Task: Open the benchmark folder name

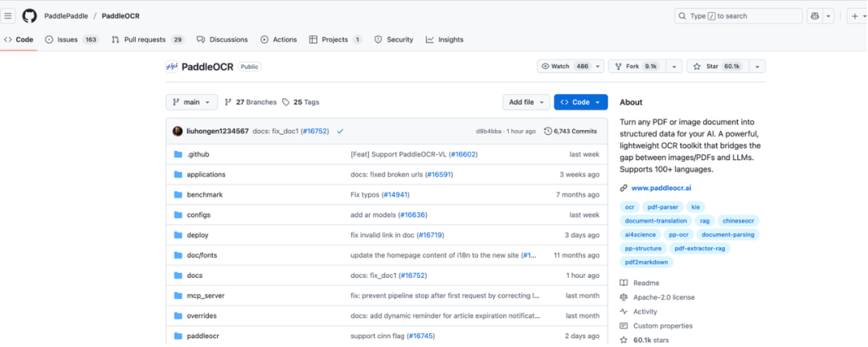Action: (x=205, y=195)
